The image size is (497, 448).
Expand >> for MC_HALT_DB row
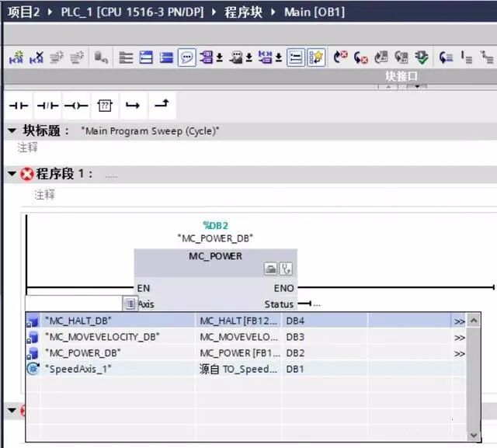tap(459, 321)
